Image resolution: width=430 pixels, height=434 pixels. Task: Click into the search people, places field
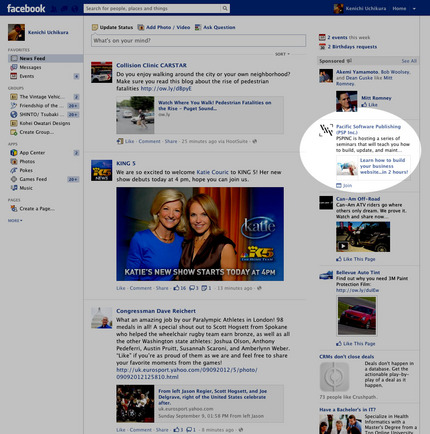pyautogui.click(x=152, y=8)
